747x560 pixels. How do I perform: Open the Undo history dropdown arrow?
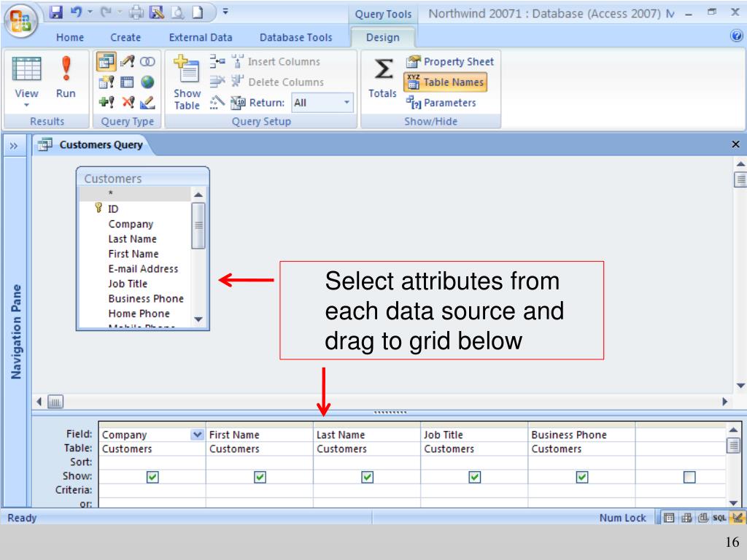click(x=90, y=12)
